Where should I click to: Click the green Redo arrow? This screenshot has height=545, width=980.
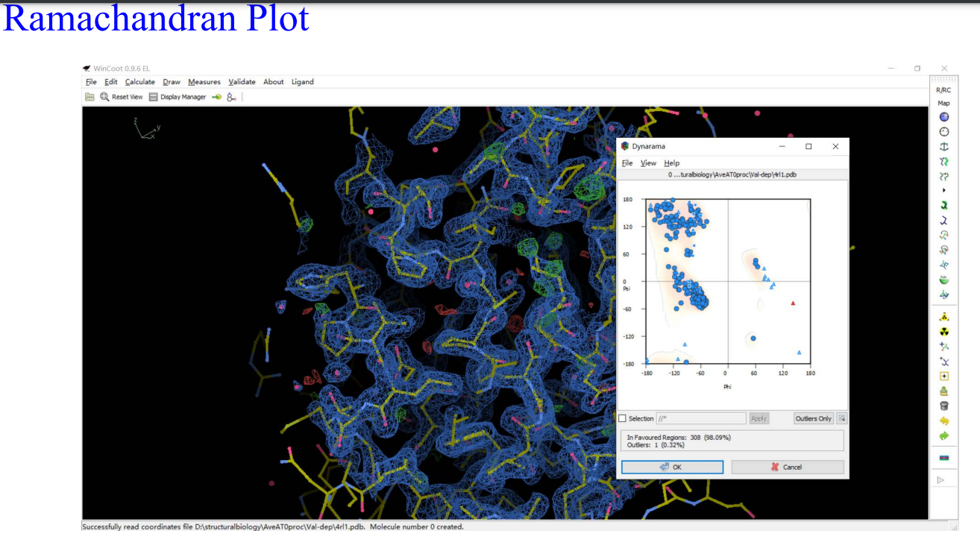pyautogui.click(x=944, y=435)
